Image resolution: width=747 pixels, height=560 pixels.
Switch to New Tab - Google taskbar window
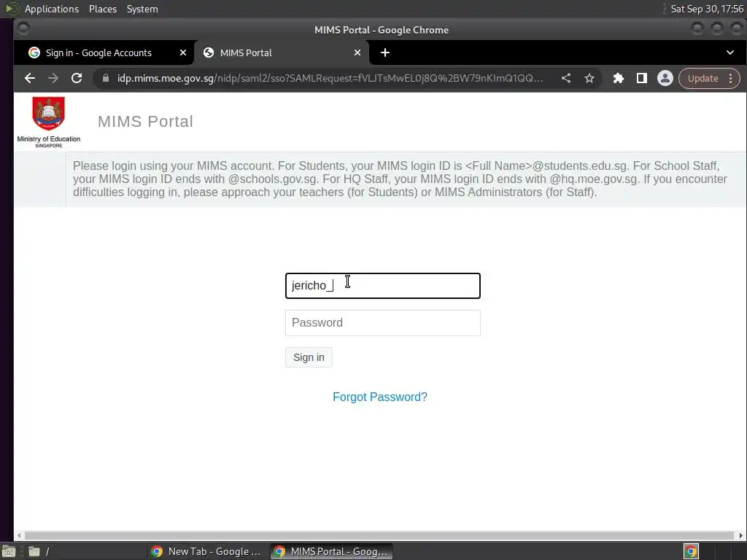click(206, 551)
